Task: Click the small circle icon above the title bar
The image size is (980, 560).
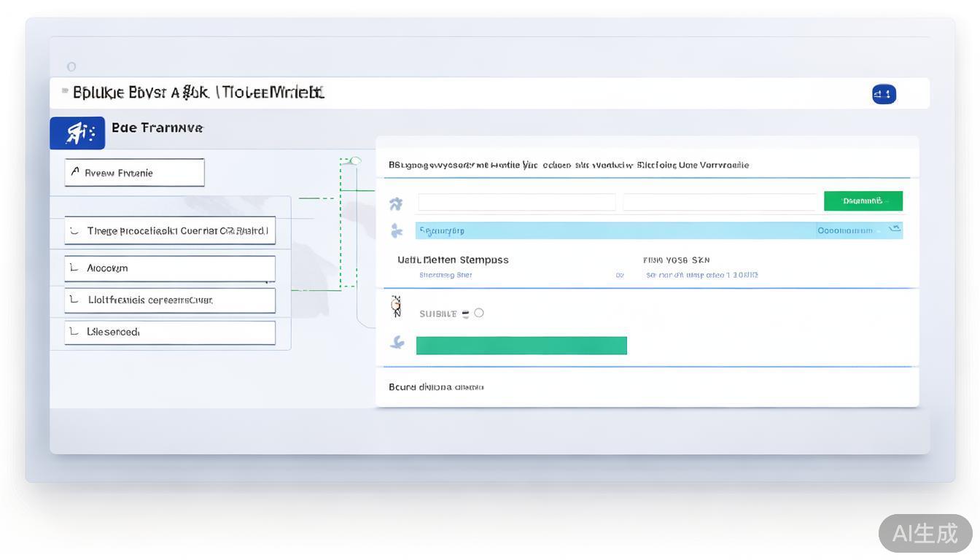Action: coord(71,67)
